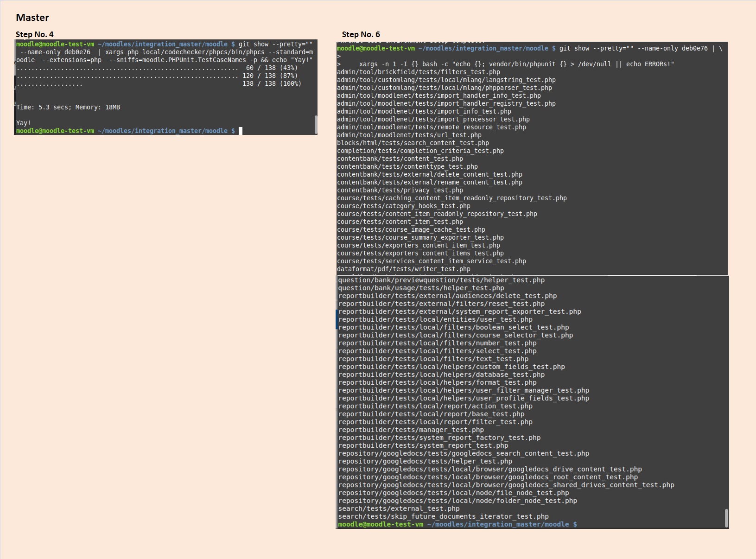Screen dimensions: 756x559
Task: Click system_report_factory_test.php line
Action: click(439, 438)
